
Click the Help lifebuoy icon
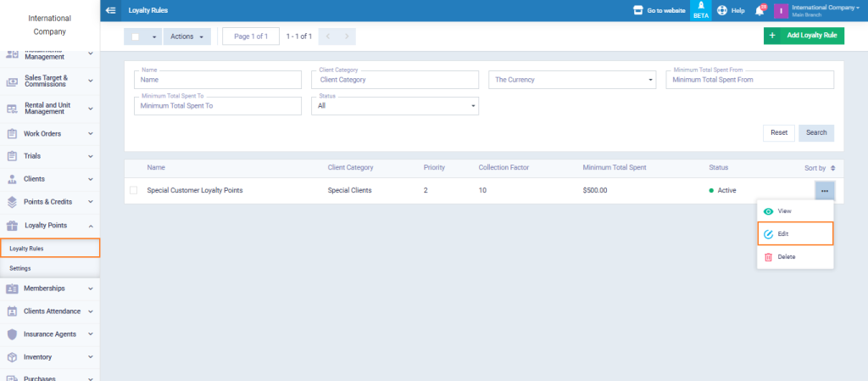pyautogui.click(x=722, y=10)
